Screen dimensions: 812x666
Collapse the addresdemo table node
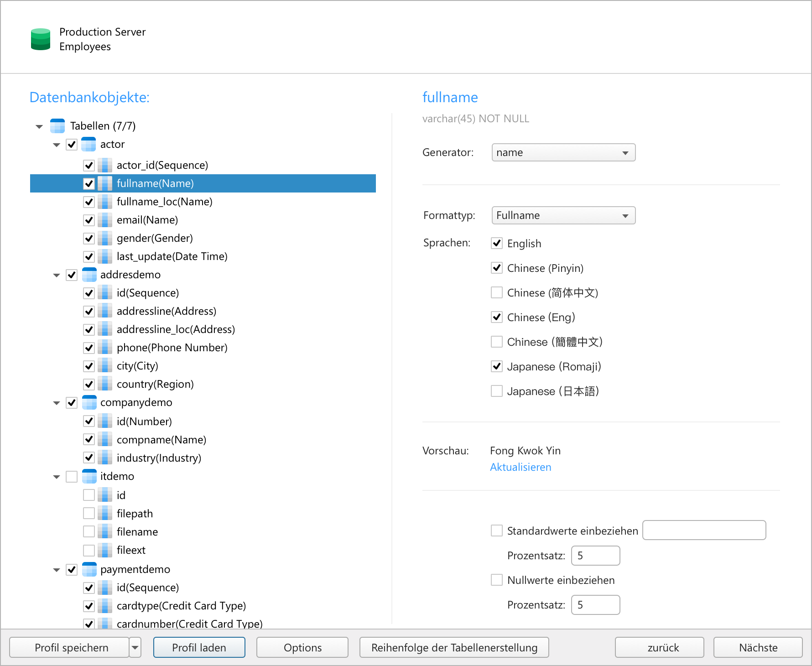point(57,275)
